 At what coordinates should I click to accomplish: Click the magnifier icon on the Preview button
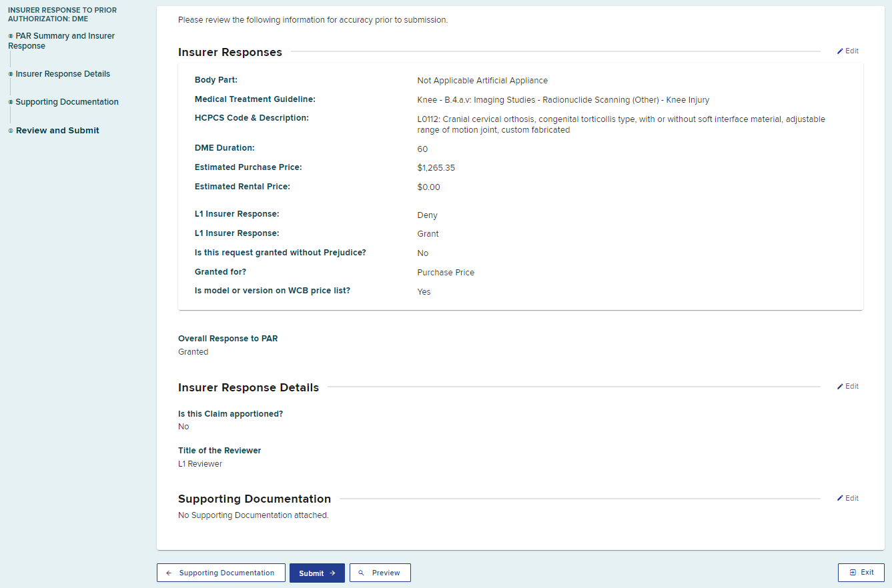[x=362, y=573]
